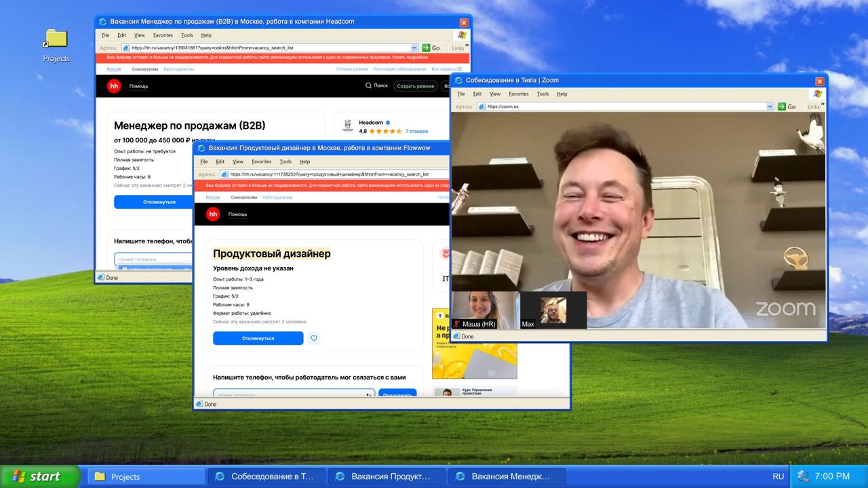
Task: Switch to Собеседование в Tesla taskbar button
Action: [266, 476]
